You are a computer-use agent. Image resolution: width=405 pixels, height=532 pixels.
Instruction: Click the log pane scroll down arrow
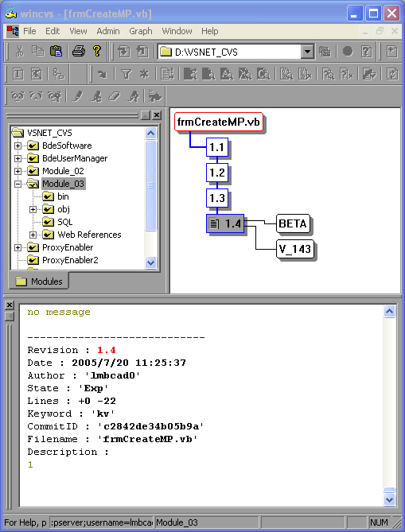[x=389, y=499]
